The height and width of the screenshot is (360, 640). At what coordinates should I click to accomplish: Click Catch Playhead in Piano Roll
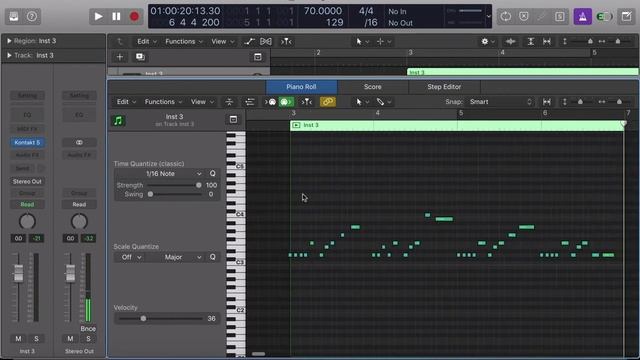pos(306,102)
